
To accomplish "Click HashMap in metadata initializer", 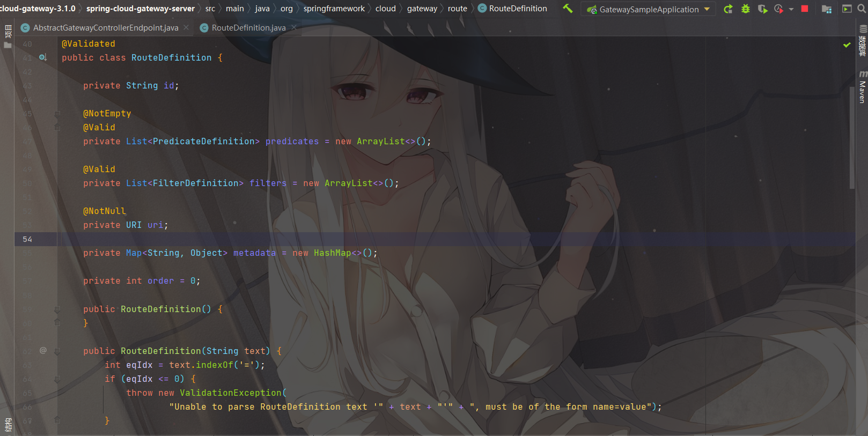I will [333, 253].
